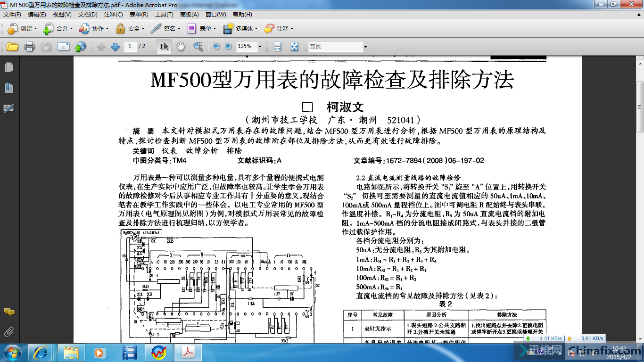
Task: Open the 视图(V) menu
Action: click(x=62, y=15)
